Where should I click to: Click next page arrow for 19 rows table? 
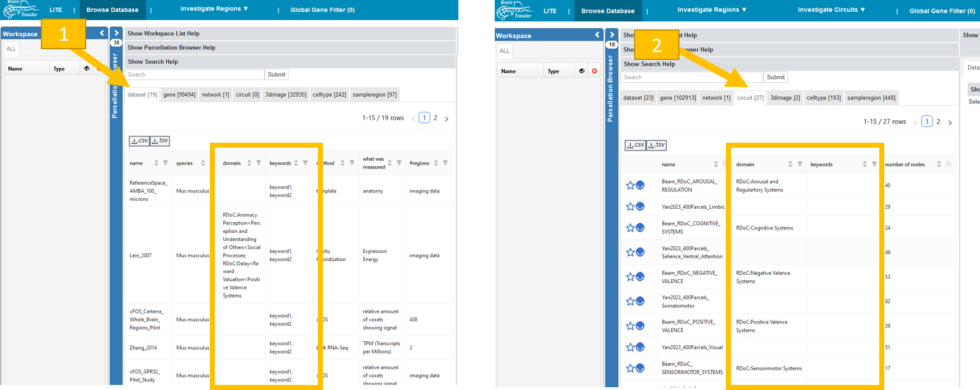447,119
